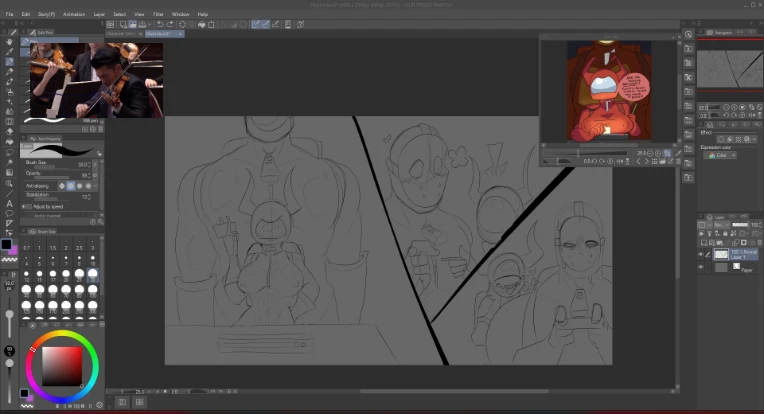Click Stabilization stepper arrows

tap(89, 197)
